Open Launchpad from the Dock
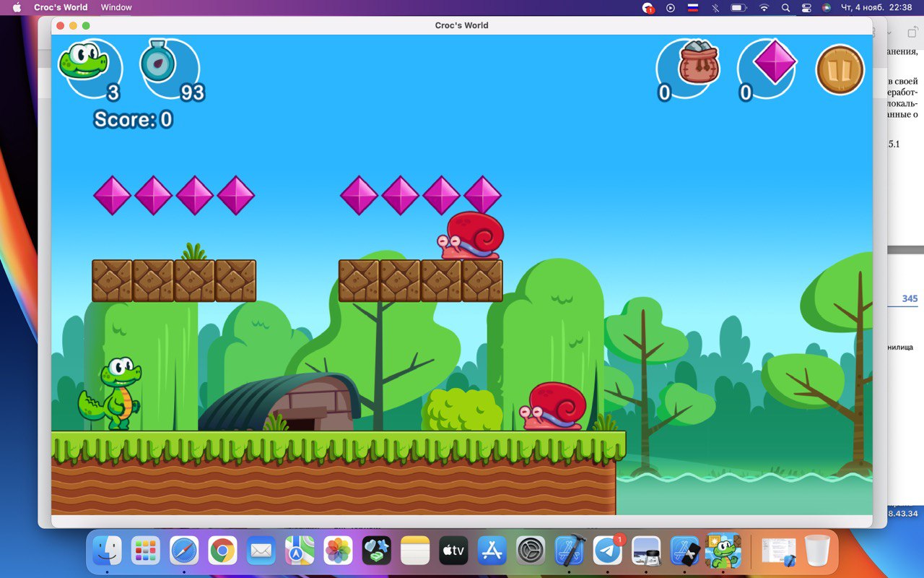 [146, 551]
